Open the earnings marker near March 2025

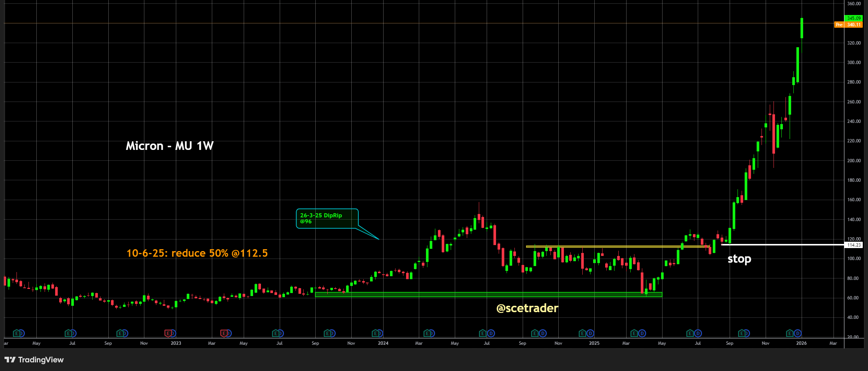[x=634, y=333]
